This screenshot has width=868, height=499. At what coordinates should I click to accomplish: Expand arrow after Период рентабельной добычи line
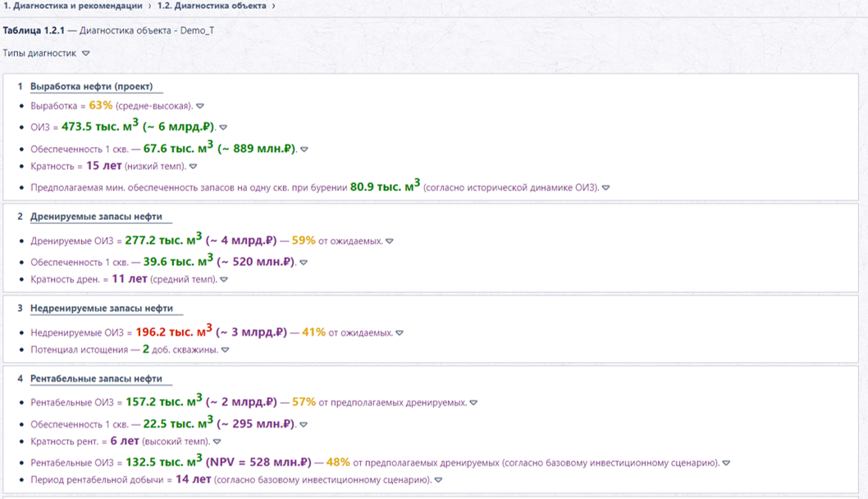(x=438, y=480)
